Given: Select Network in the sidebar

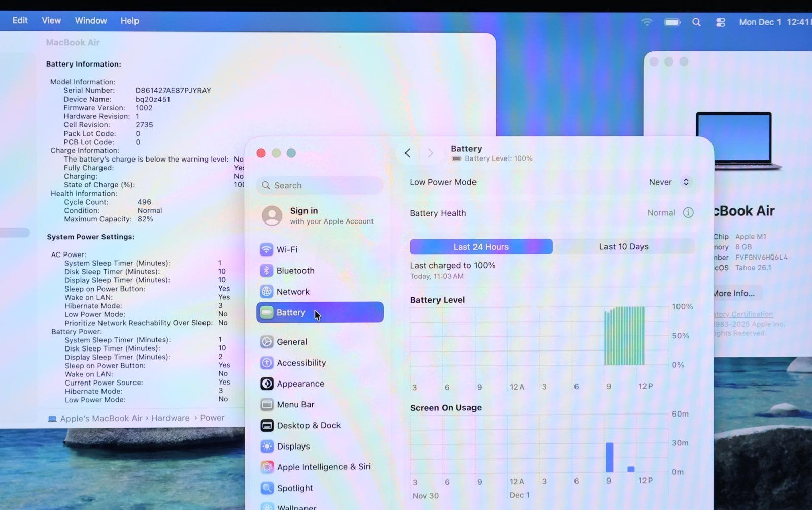Looking at the screenshot, I should coord(292,292).
